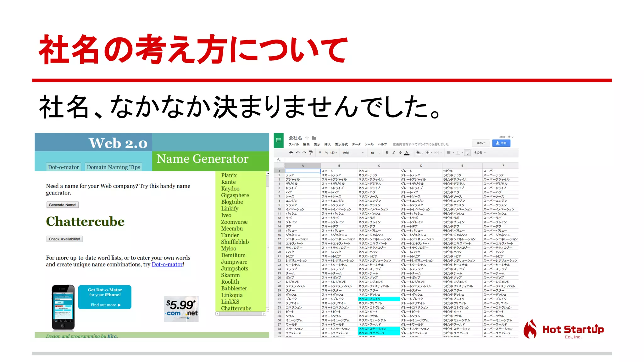The image size is (644, 362).
Task: Click the Domain Naming Tips tab
Action: [114, 167]
